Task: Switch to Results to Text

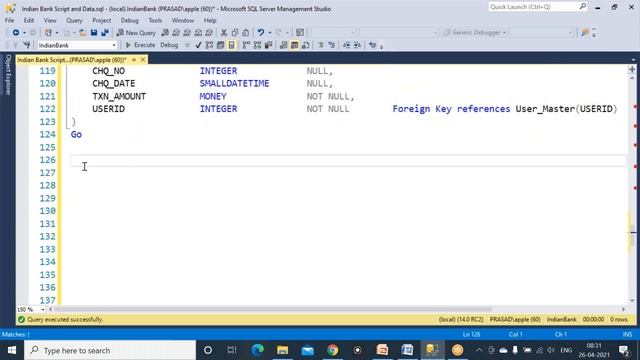Action: [x=283, y=45]
